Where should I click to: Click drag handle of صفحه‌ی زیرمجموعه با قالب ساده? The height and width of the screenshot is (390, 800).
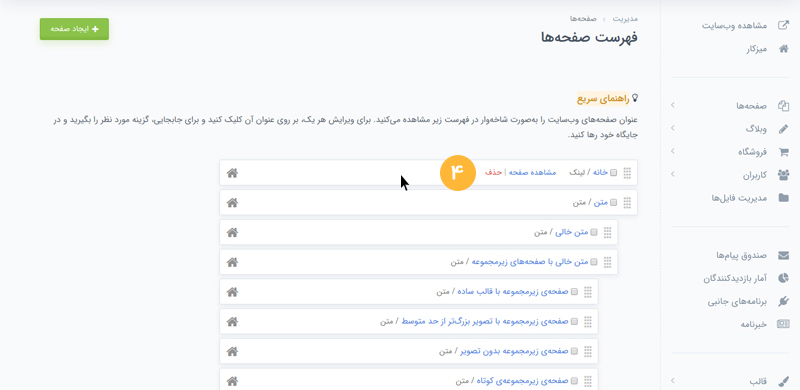(587, 292)
